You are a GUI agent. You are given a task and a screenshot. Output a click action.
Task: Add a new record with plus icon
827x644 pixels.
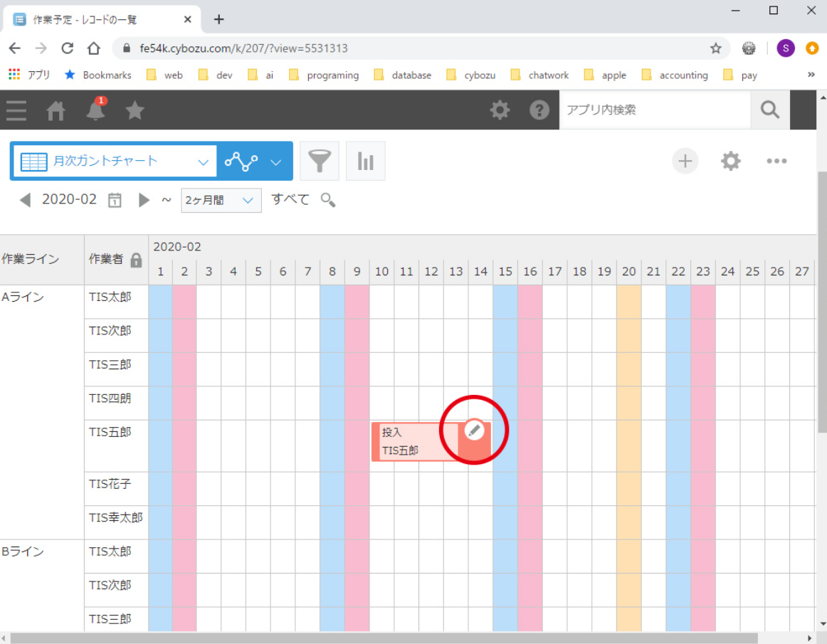[x=685, y=161]
